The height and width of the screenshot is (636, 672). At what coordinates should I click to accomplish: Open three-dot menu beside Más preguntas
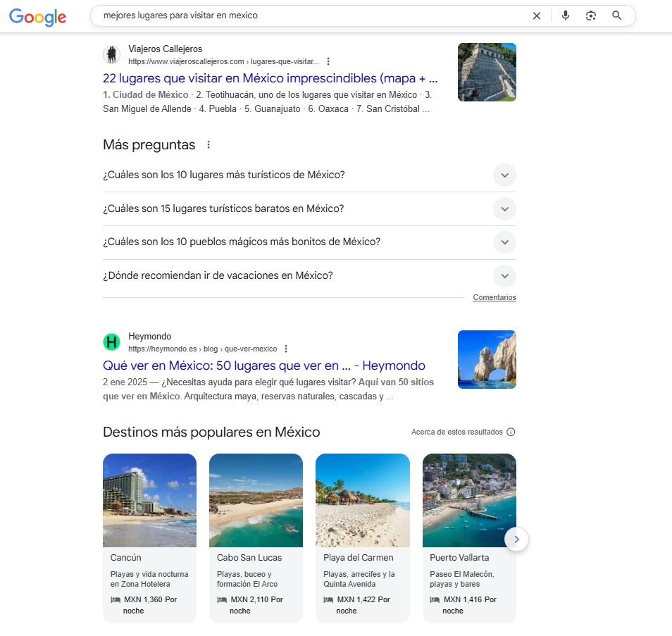208,145
